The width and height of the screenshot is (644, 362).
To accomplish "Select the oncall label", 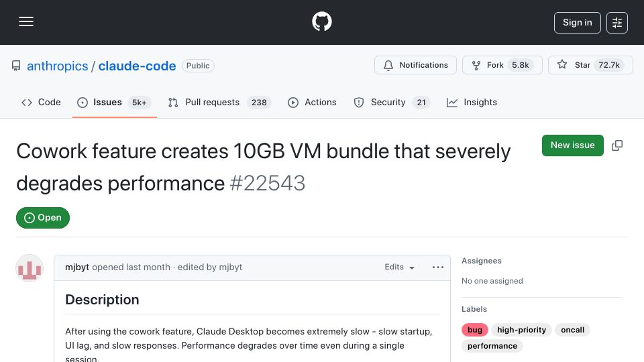I will click(x=572, y=330).
